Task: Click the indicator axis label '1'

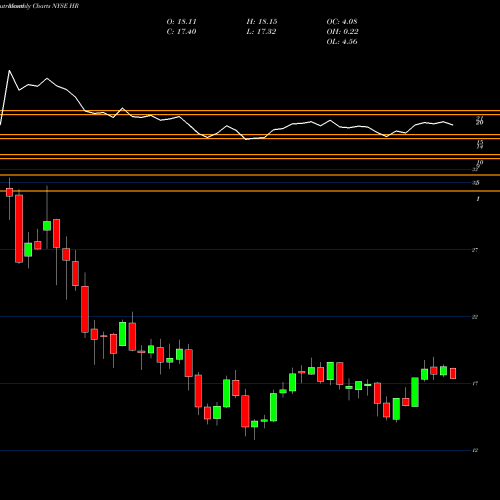Action: pos(478,199)
